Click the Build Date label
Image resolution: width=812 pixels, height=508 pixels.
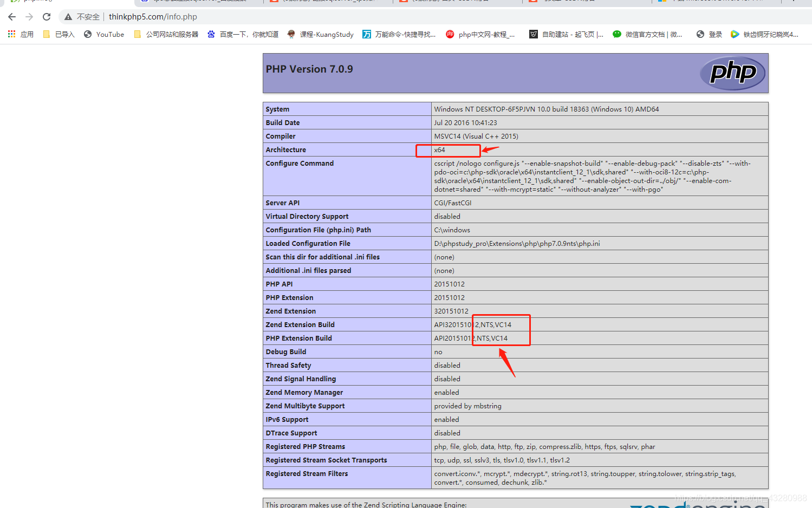click(x=283, y=122)
